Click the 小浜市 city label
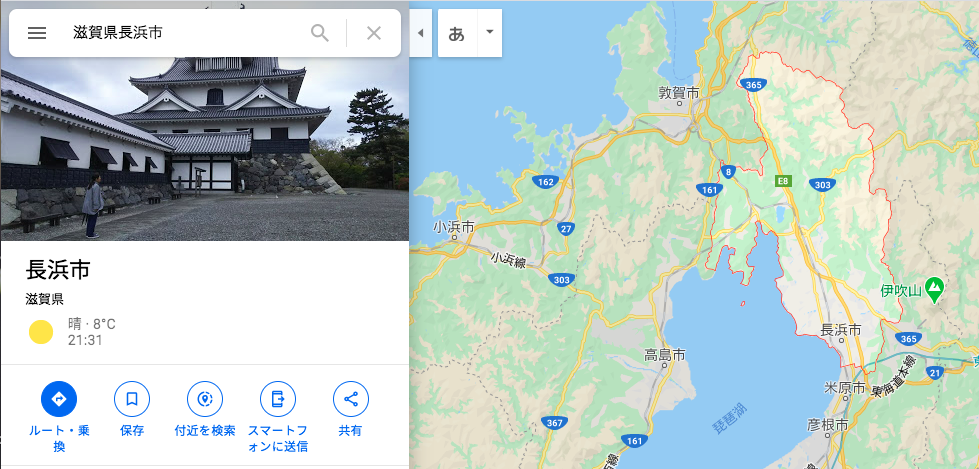979x469 pixels. [453, 226]
